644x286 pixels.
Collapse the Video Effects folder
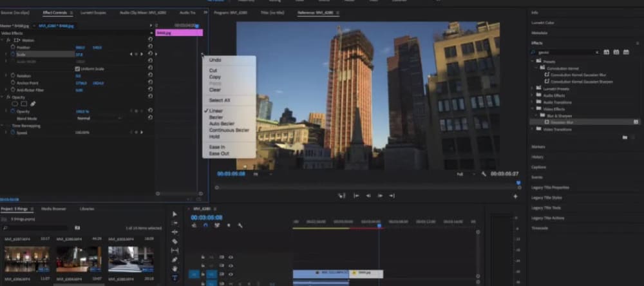[x=533, y=109]
